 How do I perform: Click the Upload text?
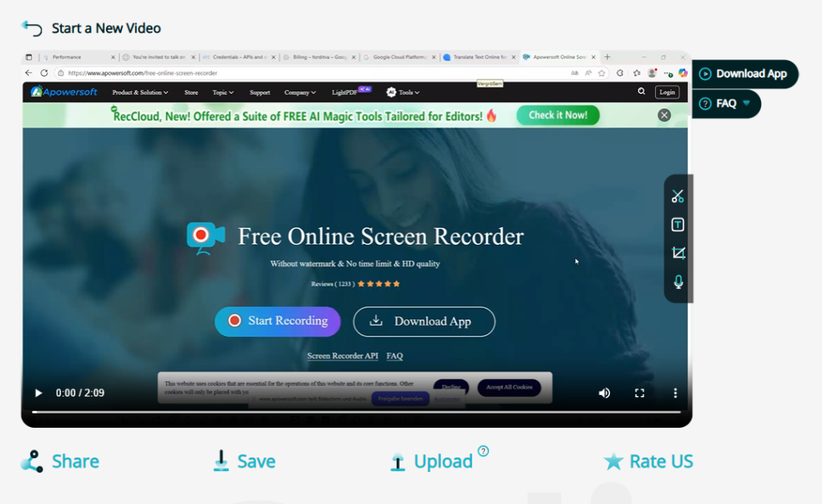(443, 461)
